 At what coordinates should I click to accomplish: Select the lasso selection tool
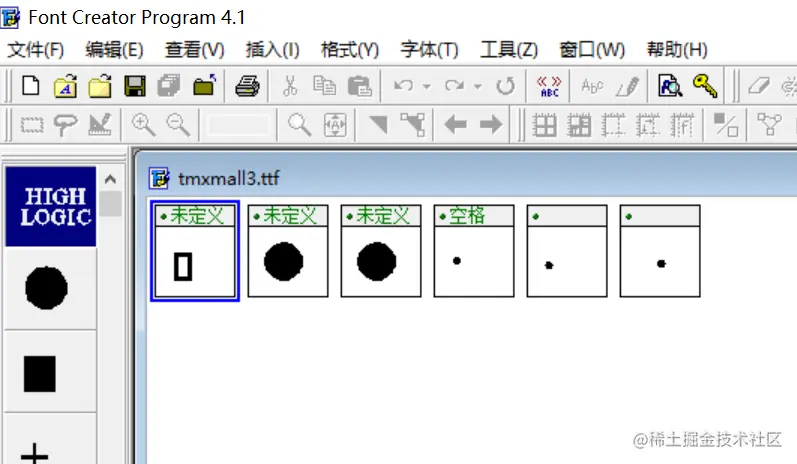coord(65,125)
